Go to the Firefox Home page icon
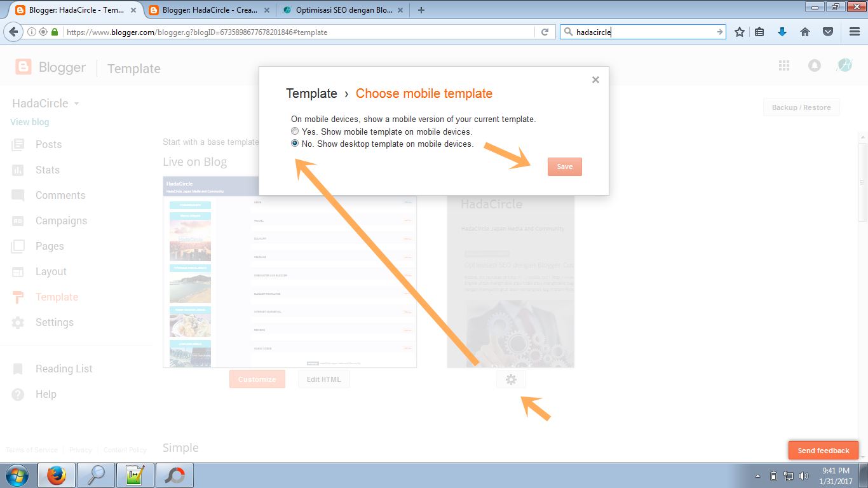868x488 pixels. [x=805, y=32]
